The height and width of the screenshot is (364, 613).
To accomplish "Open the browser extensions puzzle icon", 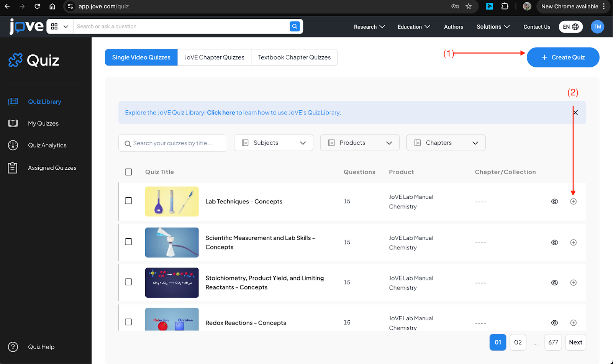I will [505, 6].
